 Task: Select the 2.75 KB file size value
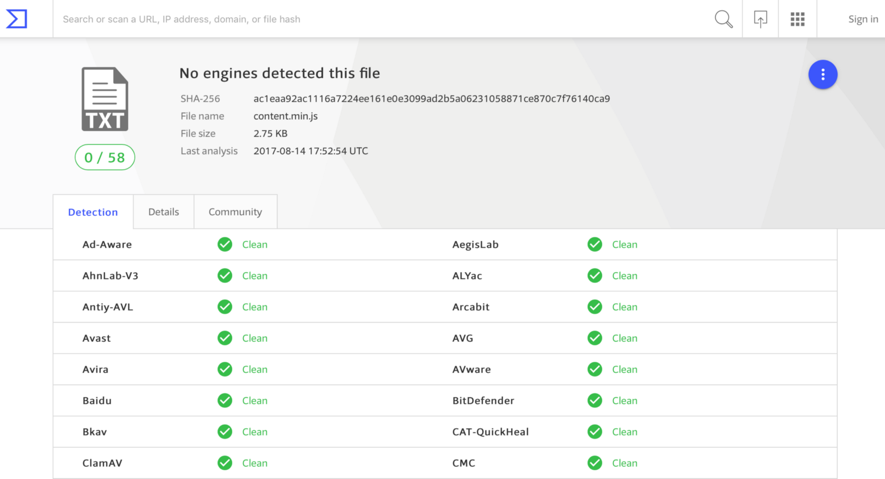(270, 134)
